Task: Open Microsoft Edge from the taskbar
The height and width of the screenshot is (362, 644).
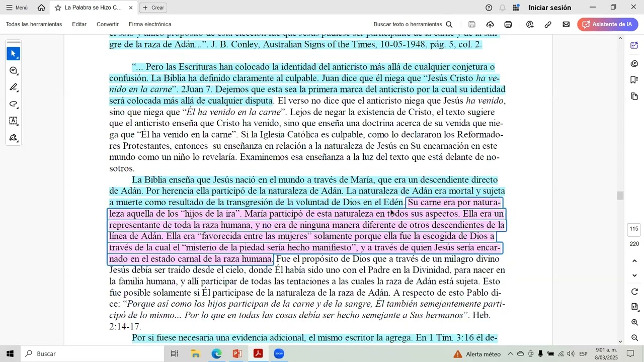Action: (x=216, y=354)
